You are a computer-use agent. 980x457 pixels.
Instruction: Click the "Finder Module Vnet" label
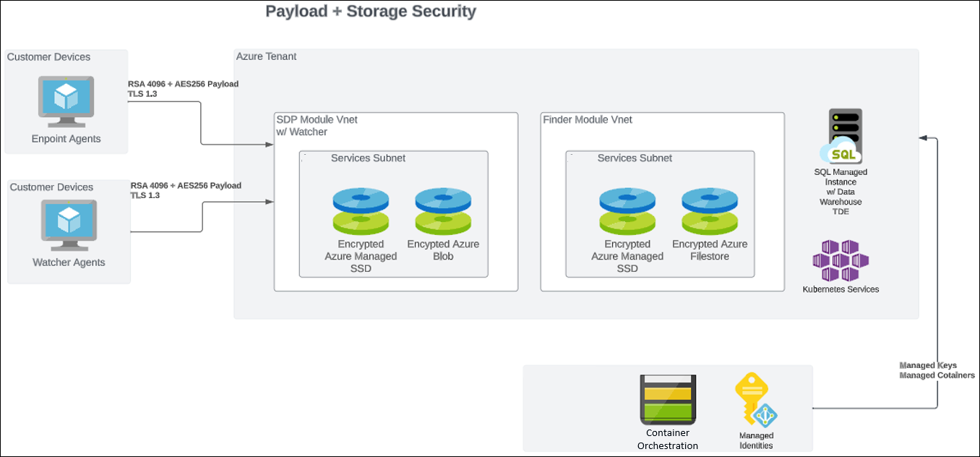point(588,119)
